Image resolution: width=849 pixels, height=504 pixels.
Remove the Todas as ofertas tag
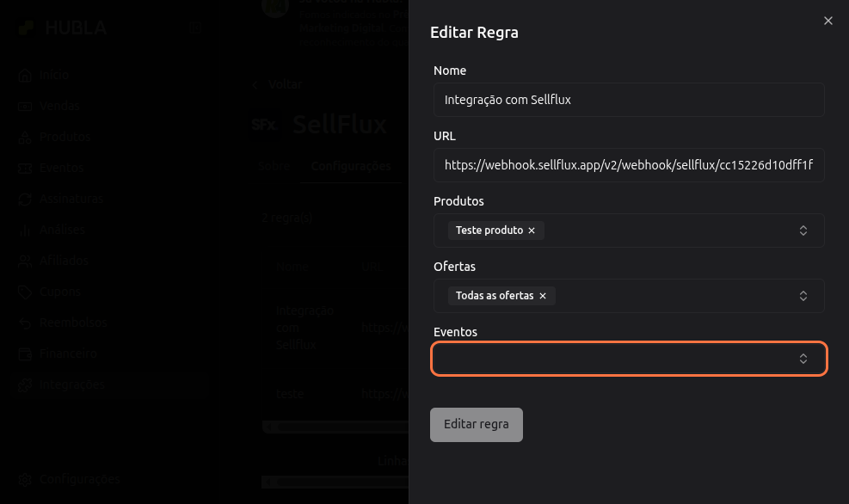coord(543,296)
